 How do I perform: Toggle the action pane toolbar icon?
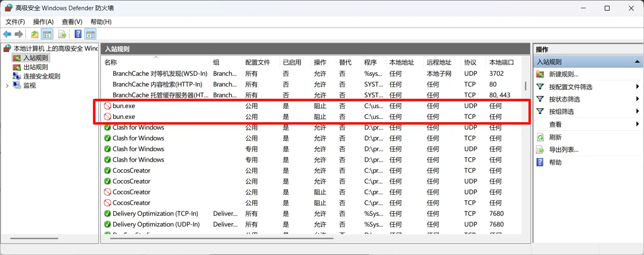91,34
